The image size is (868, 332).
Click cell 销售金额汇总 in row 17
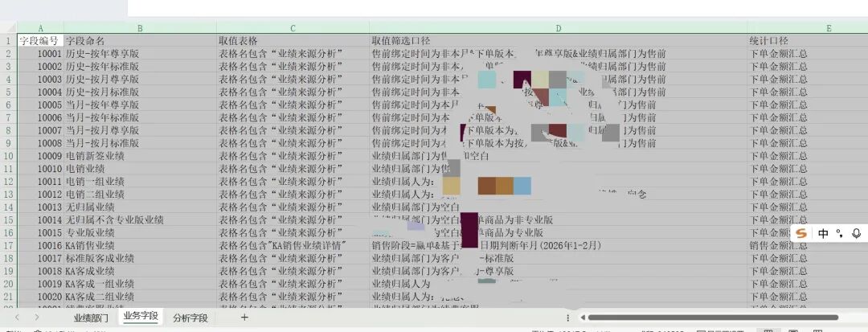[808, 245]
